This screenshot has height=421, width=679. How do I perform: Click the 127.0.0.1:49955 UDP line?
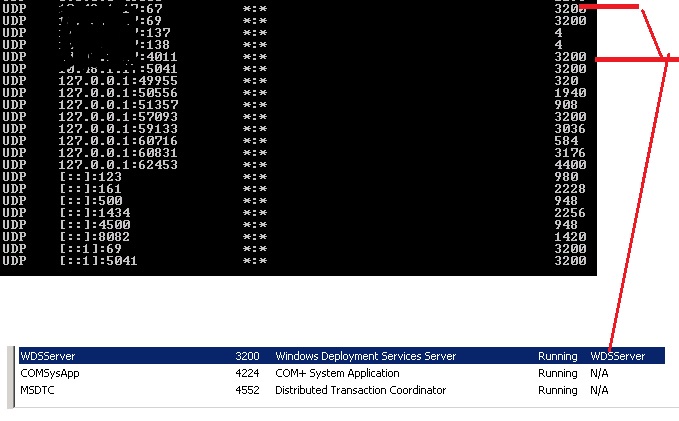click(x=118, y=81)
